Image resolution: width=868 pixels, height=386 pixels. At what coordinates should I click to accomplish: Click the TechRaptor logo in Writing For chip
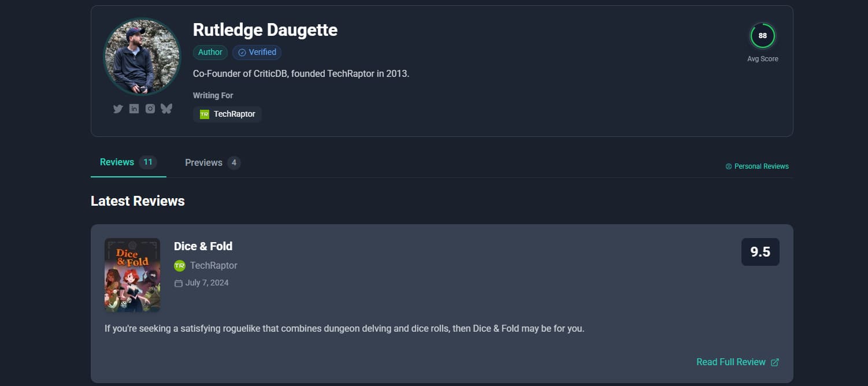205,114
